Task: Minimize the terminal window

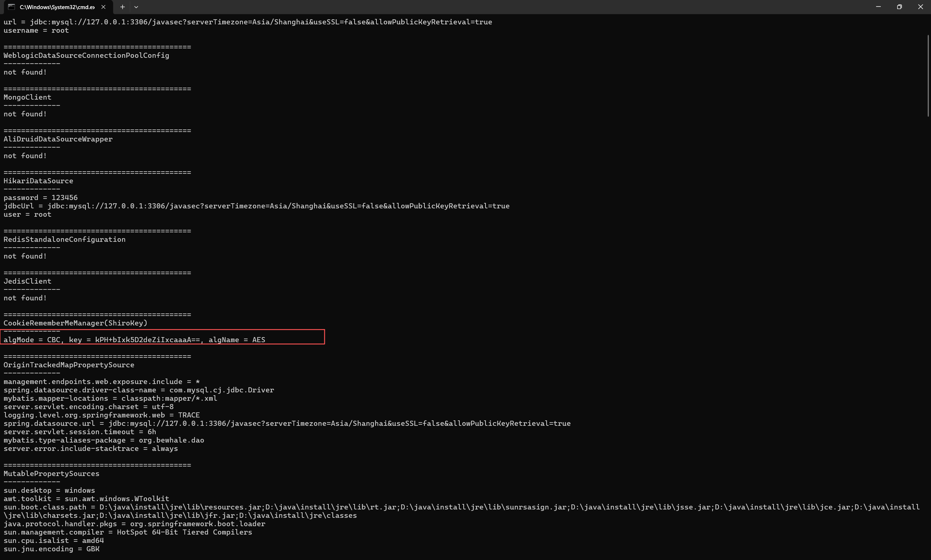Action: (x=878, y=7)
